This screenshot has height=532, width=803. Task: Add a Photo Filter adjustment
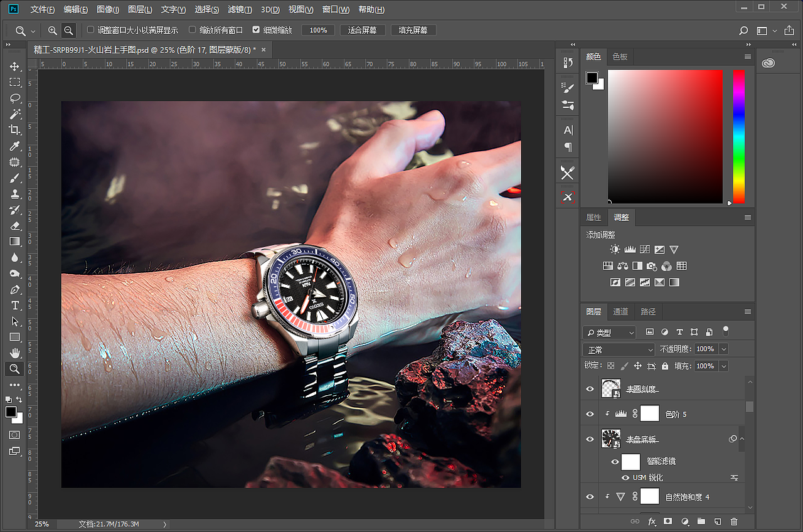[x=652, y=266]
